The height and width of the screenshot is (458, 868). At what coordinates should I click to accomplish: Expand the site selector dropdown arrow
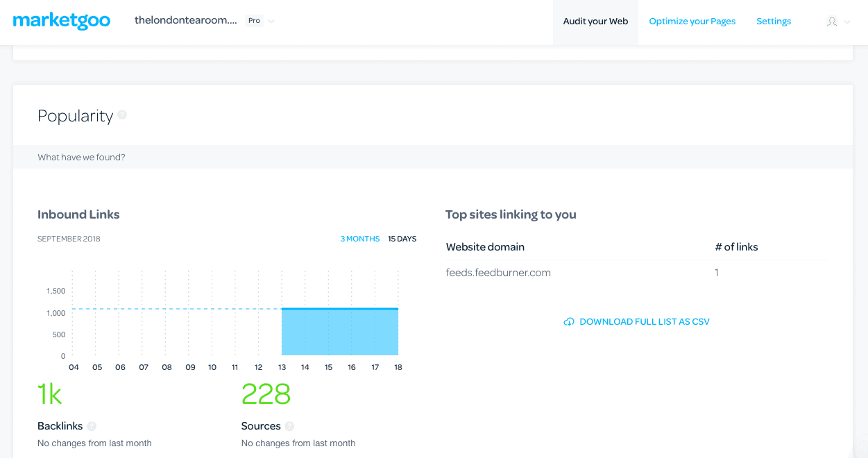(271, 22)
